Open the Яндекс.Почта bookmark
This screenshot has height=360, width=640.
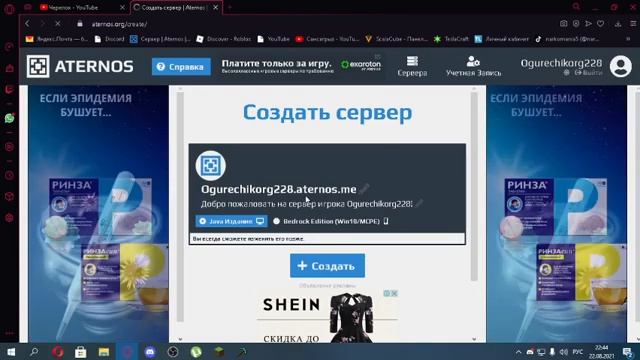coord(57,39)
